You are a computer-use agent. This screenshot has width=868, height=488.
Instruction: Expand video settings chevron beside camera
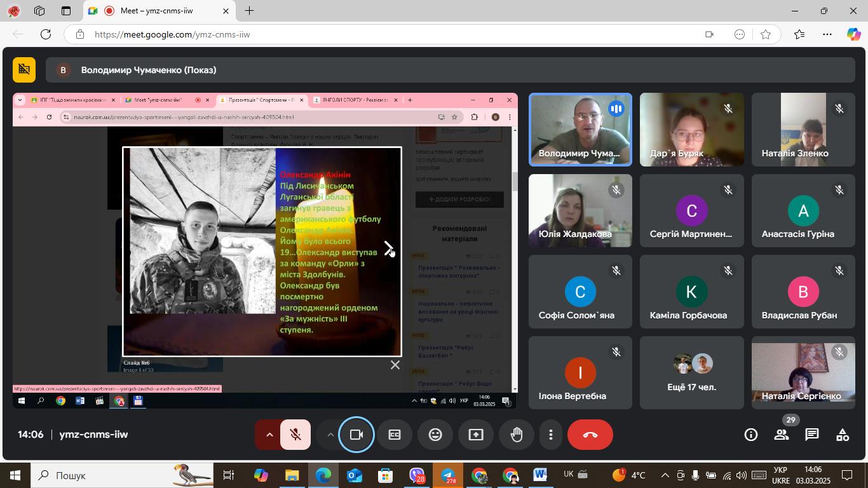pos(330,435)
